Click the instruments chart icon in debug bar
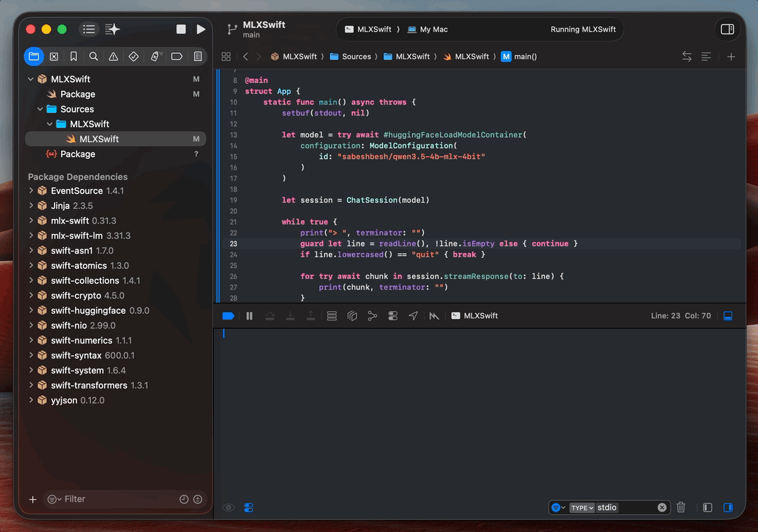Image resolution: width=758 pixels, height=532 pixels. (433, 316)
